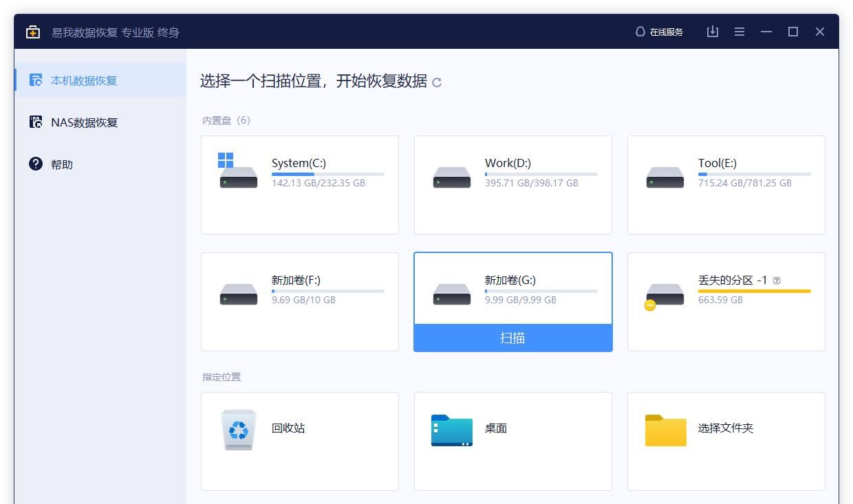The height and width of the screenshot is (504, 853).
Task: Click the usage bar of 丢失的分区 -1
Action: [x=755, y=292]
